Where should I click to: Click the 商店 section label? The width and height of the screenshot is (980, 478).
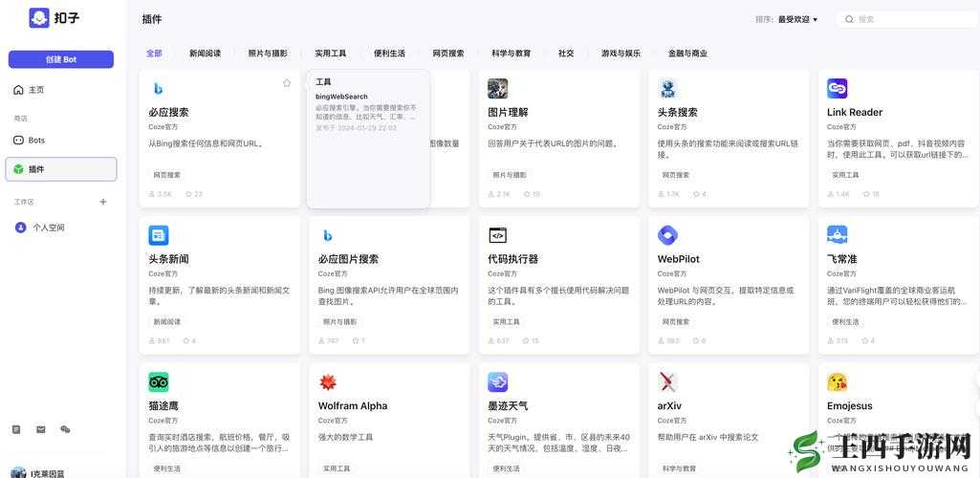(x=21, y=119)
